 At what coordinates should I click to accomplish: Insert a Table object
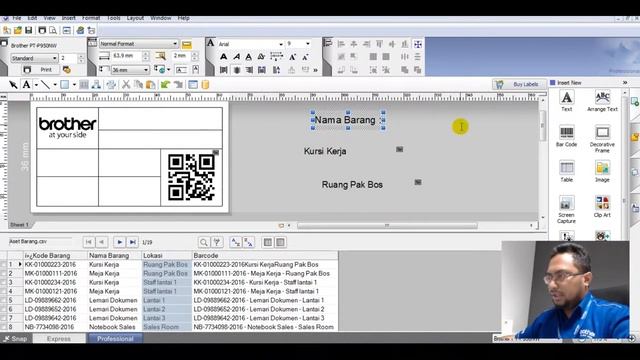567,171
